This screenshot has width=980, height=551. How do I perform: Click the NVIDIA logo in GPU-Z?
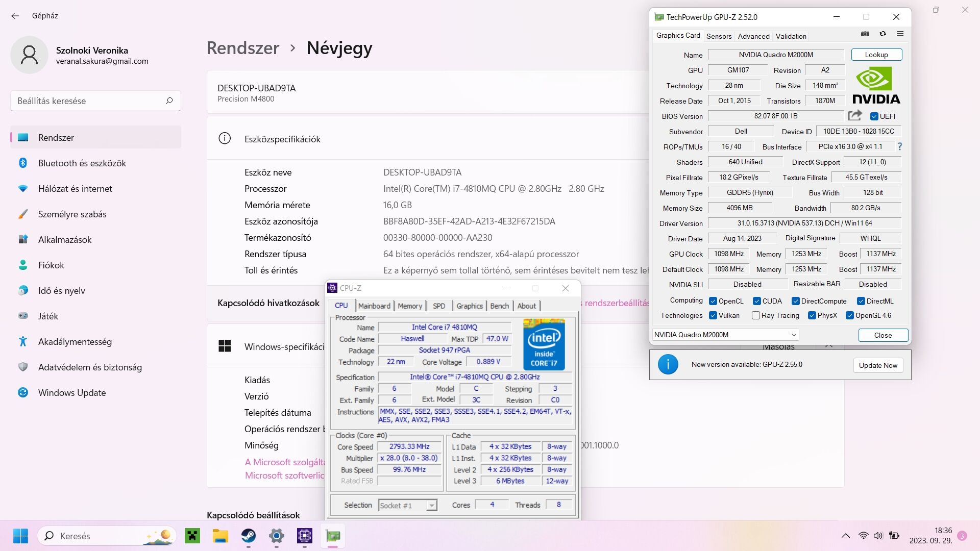[876, 85]
